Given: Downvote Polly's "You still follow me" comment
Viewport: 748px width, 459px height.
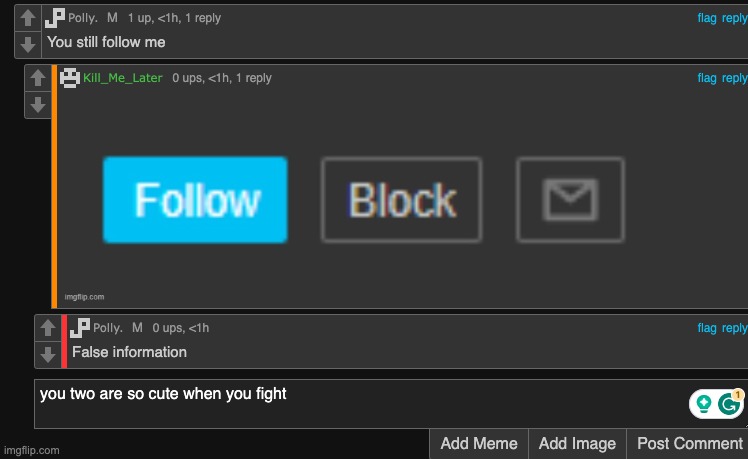Looking at the screenshot, I should 28,44.
